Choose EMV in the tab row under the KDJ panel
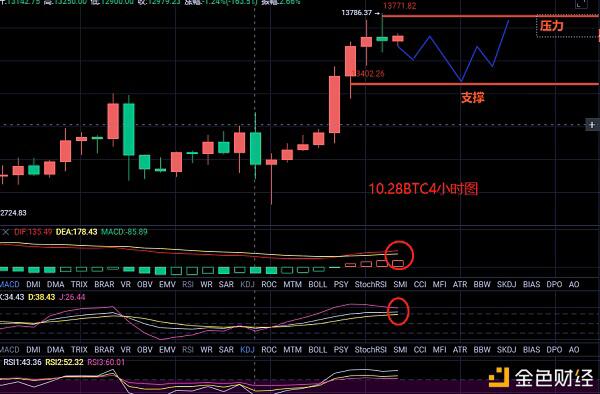 [167, 350]
